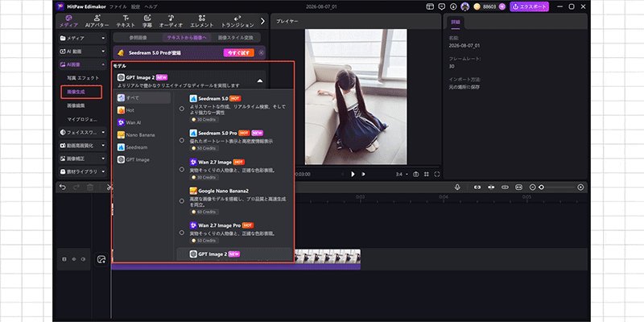The image size is (644, 322).
Task: Add credits with the purple plus icon
Action: point(502,6)
